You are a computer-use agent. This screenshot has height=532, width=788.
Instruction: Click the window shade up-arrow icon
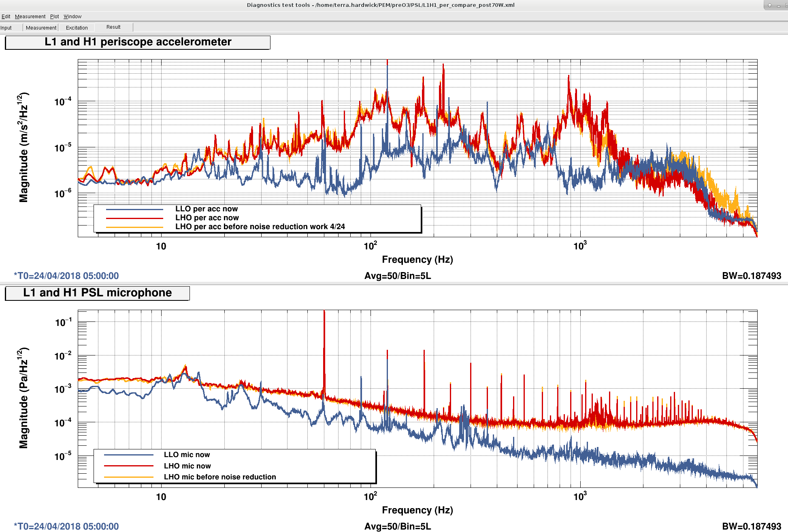769,5
